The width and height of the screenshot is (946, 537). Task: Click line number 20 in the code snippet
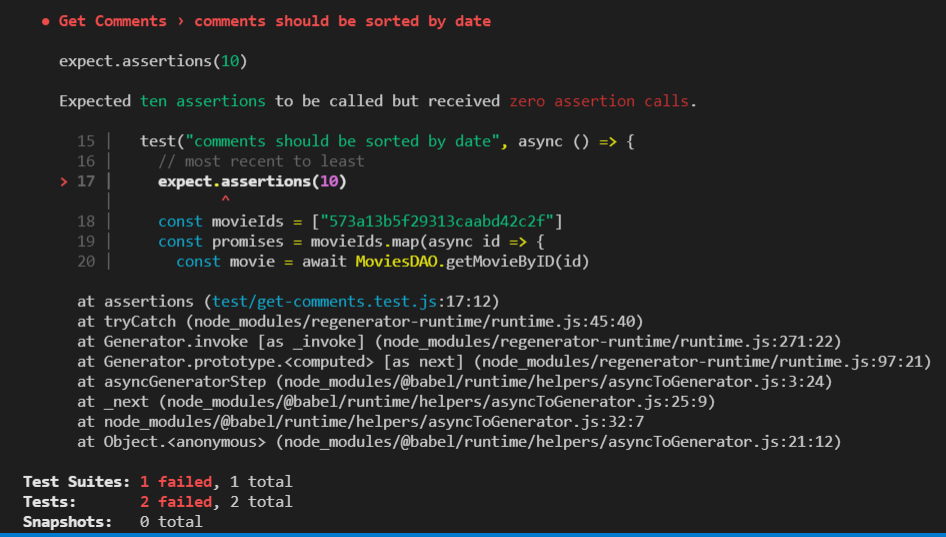pyautogui.click(x=86, y=261)
